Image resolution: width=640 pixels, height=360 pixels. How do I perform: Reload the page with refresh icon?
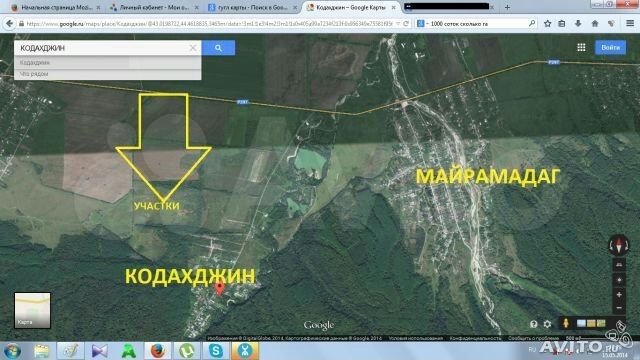pyautogui.click(x=406, y=24)
